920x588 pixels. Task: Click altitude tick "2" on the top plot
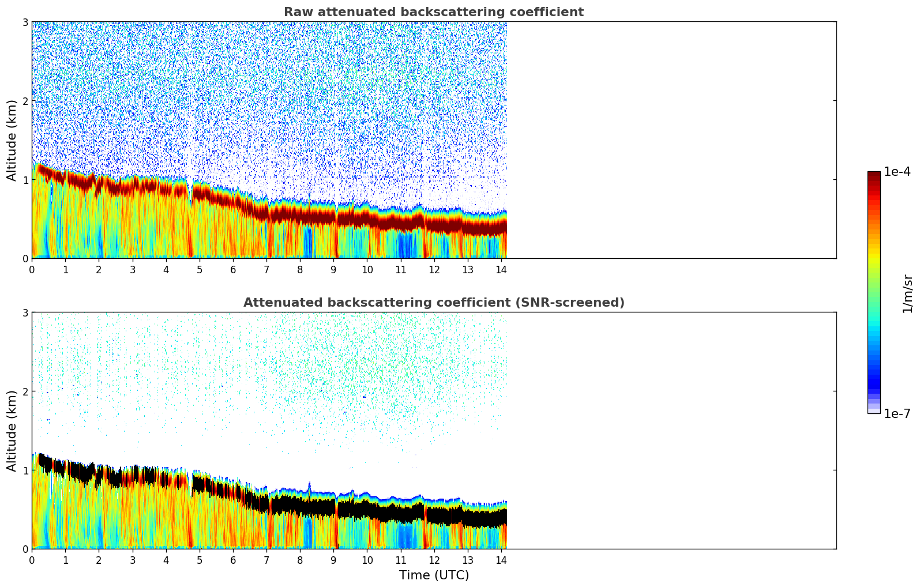point(25,101)
